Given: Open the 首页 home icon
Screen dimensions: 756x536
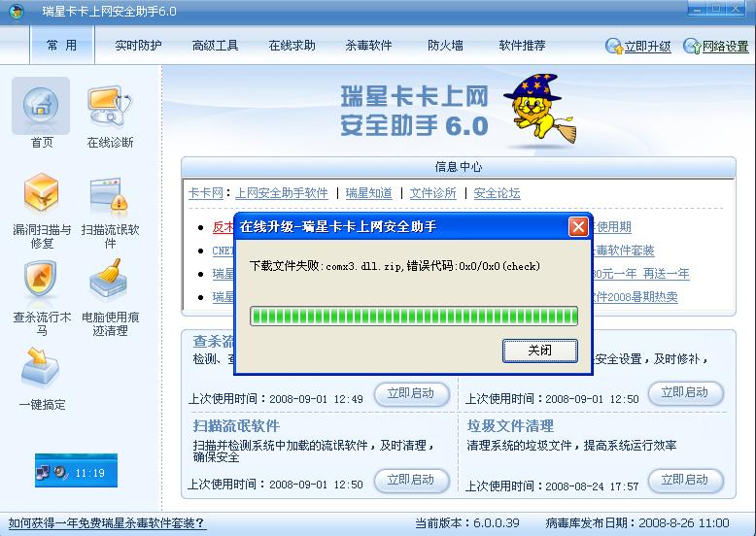Looking at the screenshot, I should click(41, 106).
